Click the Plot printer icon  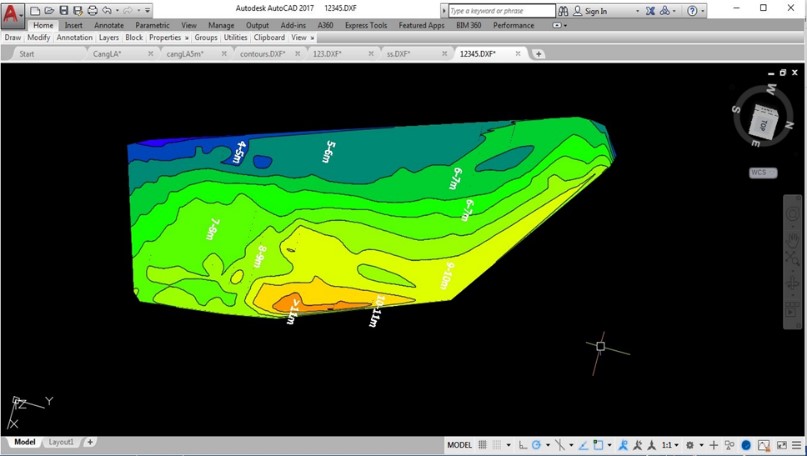[x=93, y=10]
